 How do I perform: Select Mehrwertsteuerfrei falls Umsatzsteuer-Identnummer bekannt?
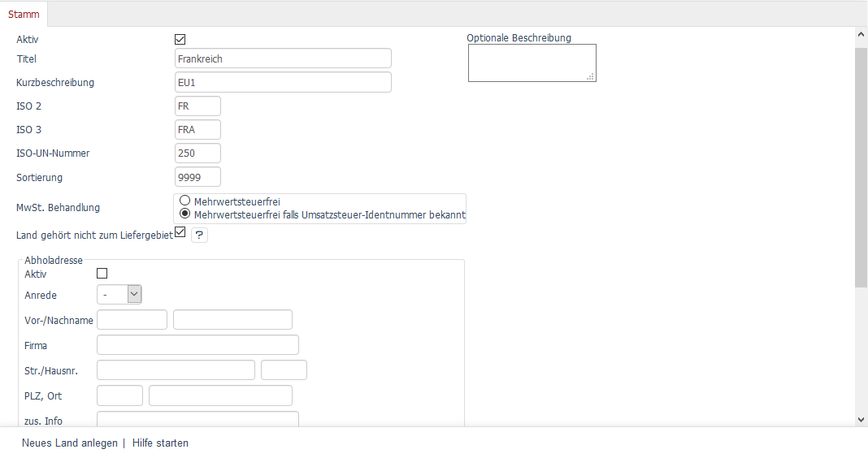pos(185,214)
